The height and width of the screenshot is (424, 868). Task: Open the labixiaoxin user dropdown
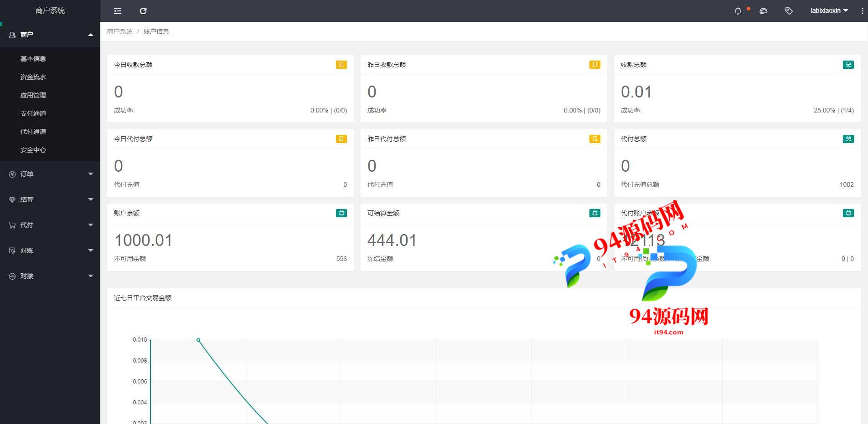tap(829, 10)
